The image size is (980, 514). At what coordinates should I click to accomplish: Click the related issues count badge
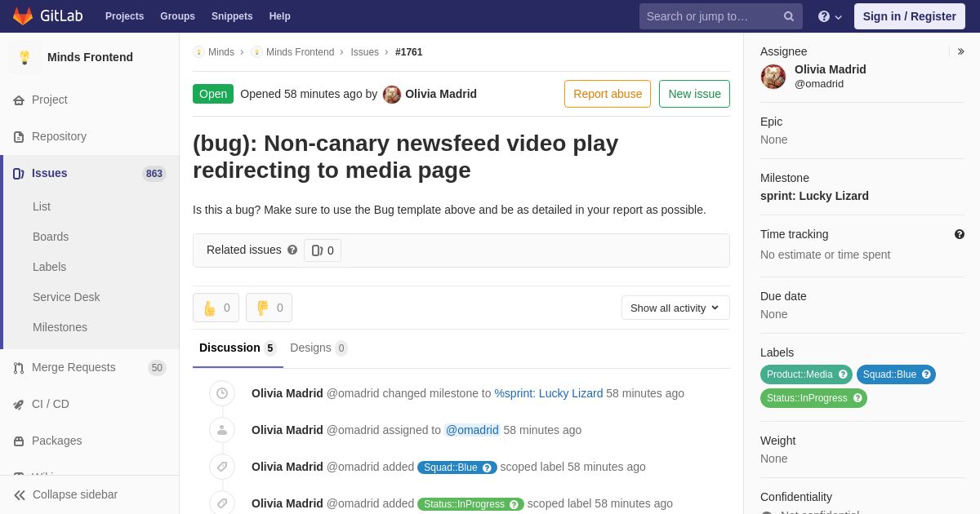tap(323, 250)
